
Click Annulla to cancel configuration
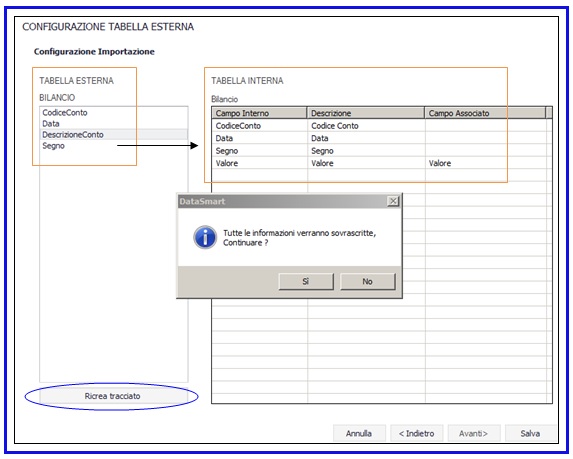pos(359,433)
